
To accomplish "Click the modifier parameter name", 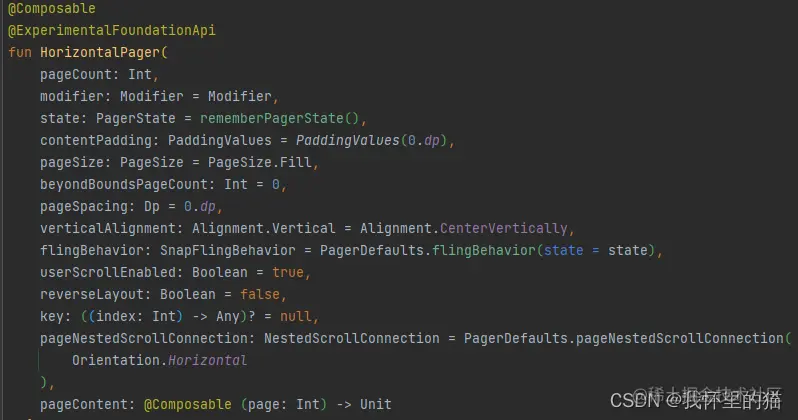I will point(72,96).
